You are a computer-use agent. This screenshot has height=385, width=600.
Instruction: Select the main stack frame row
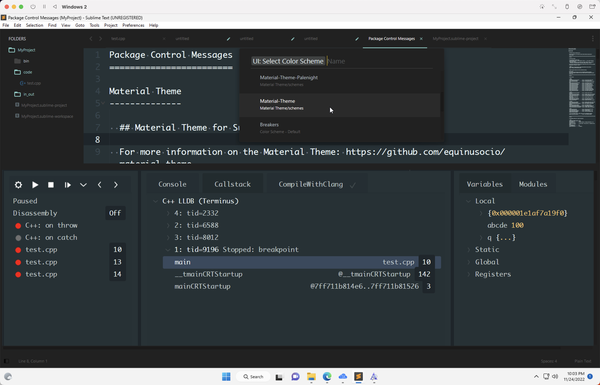tap(302, 262)
